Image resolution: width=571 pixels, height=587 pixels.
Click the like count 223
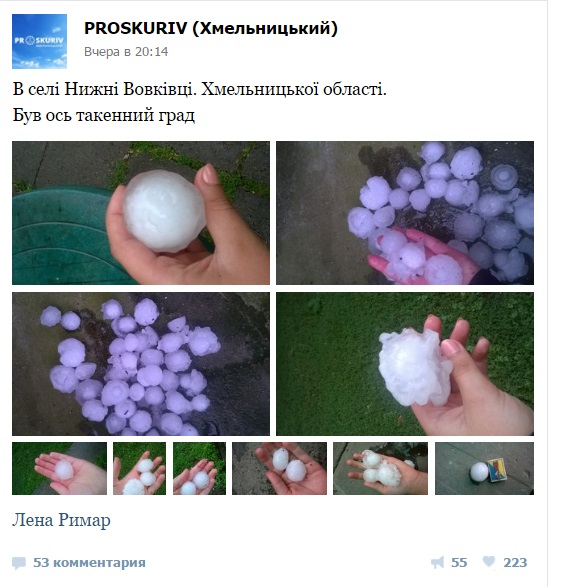(515, 562)
